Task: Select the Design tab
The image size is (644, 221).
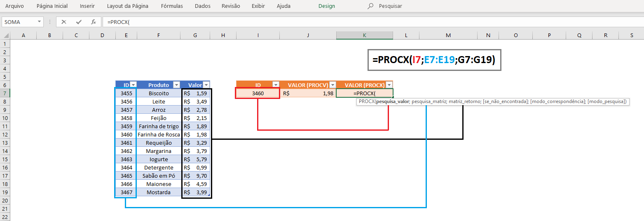Action: click(326, 6)
